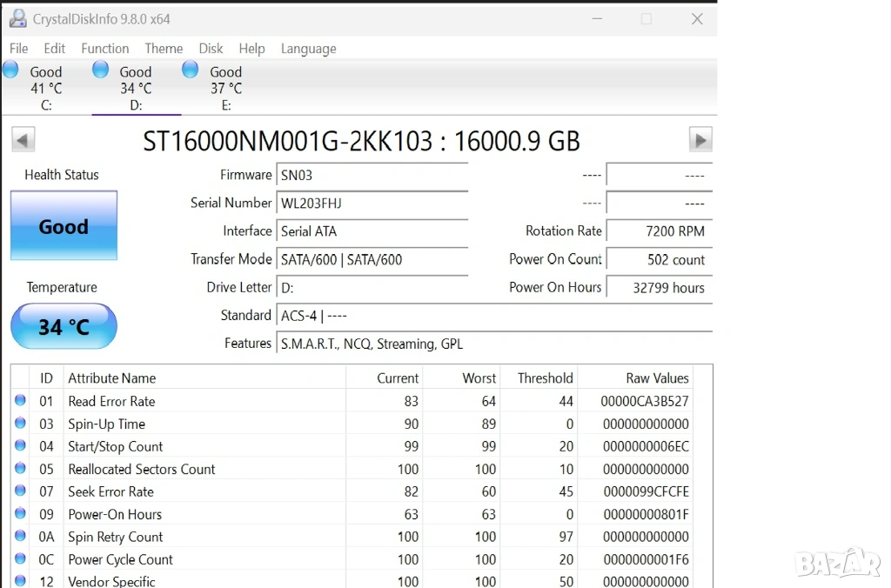Click status orb for Spin Retry Count
The width and height of the screenshot is (891, 588).
pyautogui.click(x=21, y=537)
